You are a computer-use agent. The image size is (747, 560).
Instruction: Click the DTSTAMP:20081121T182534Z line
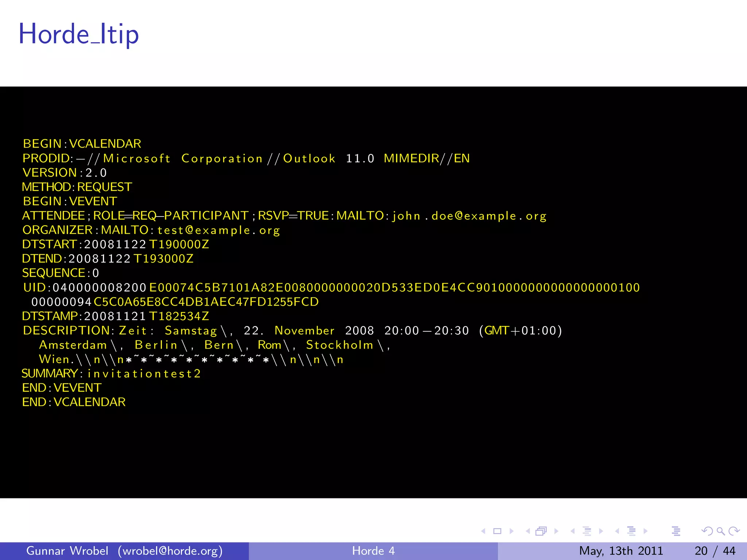(x=116, y=316)
